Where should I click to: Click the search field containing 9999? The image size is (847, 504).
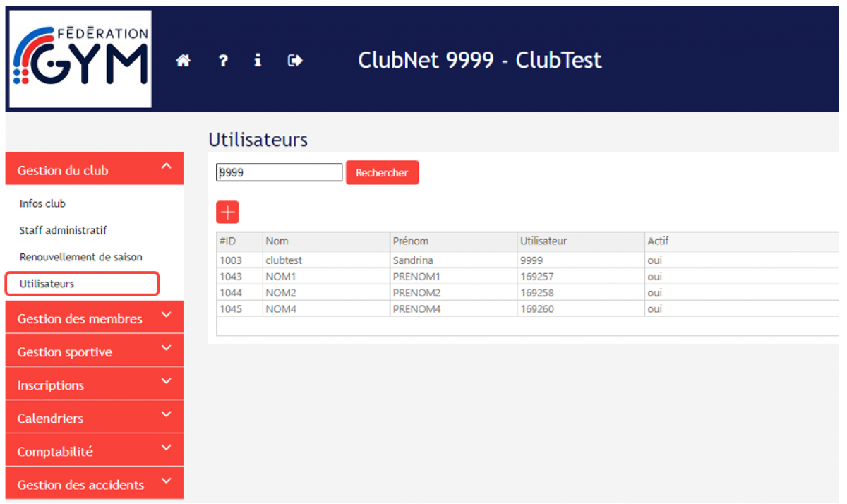point(279,172)
